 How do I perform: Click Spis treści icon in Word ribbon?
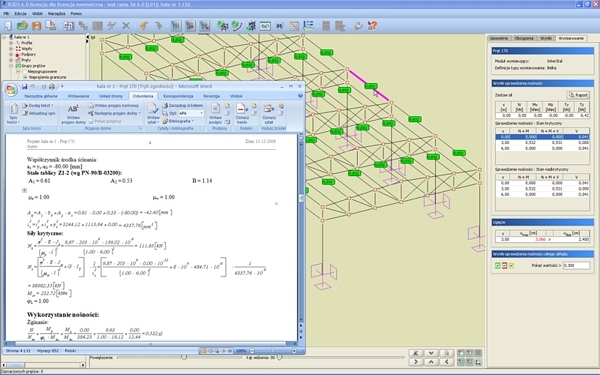(x=13, y=113)
